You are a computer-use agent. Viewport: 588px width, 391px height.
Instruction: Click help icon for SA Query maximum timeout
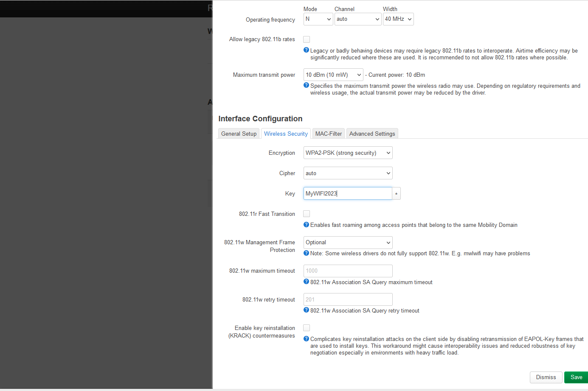click(306, 282)
